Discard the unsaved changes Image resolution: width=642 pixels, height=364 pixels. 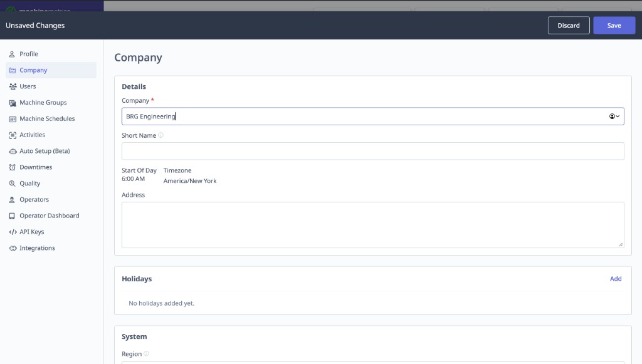tap(569, 25)
